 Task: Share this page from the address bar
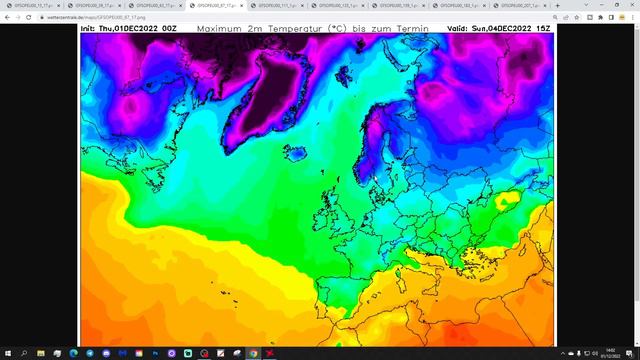566,18
